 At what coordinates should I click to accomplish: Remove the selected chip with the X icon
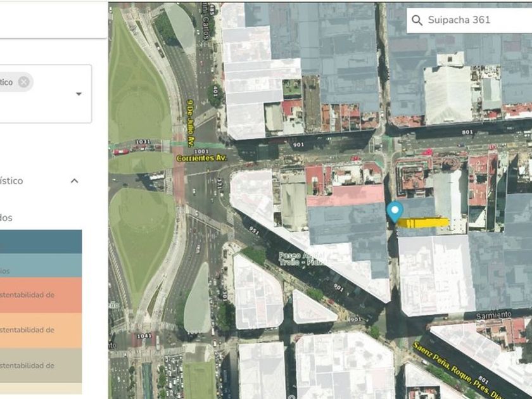click(24, 82)
